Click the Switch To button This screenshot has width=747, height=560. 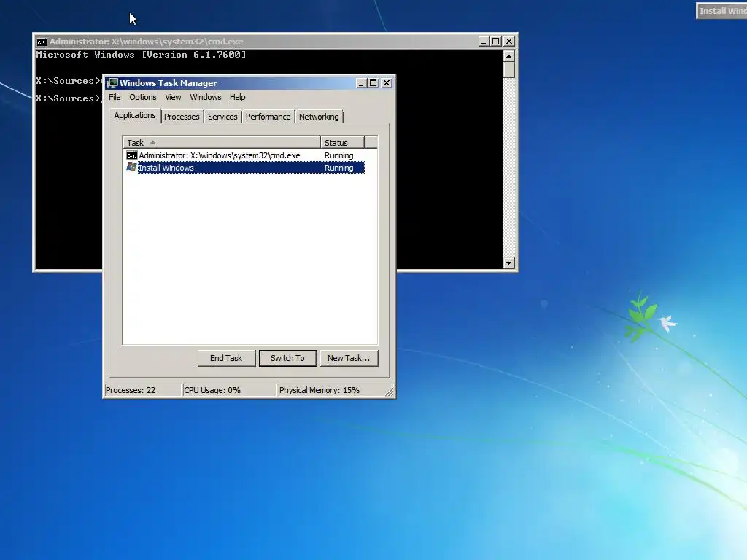tap(287, 358)
